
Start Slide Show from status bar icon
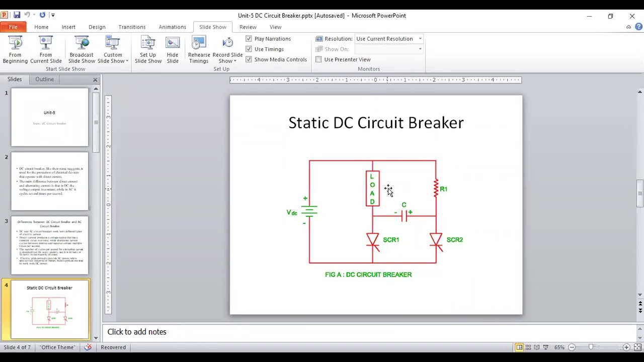[546, 347]
